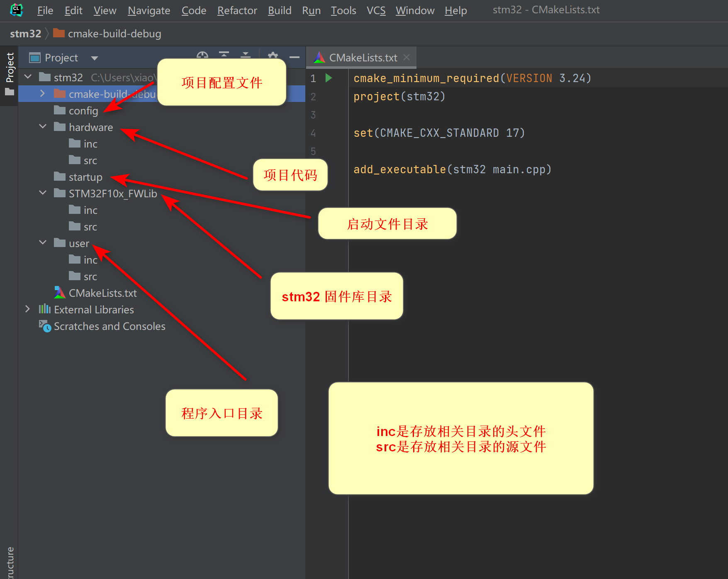Select the inc folder under hardware
728x579 pixels.
(90, 144)
